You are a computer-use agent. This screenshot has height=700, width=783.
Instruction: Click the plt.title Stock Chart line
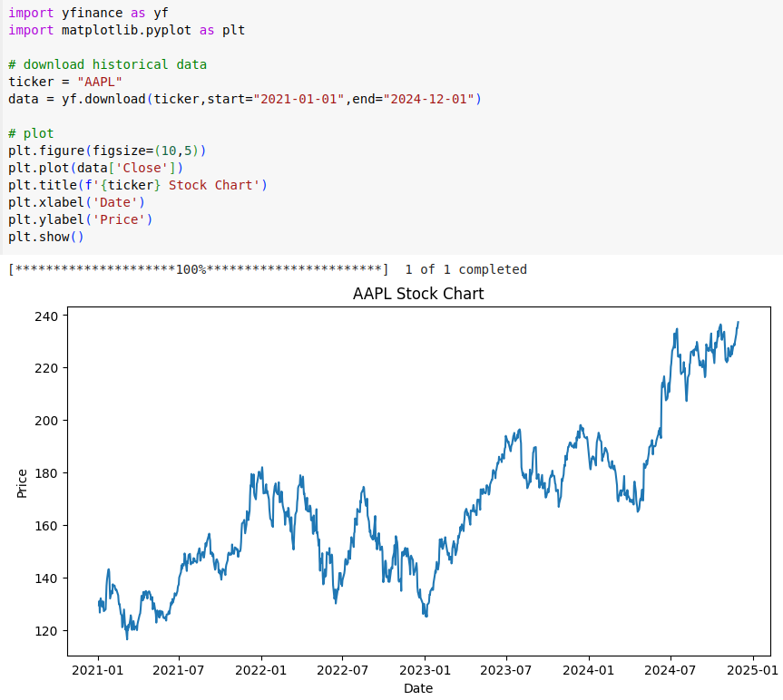138,185
